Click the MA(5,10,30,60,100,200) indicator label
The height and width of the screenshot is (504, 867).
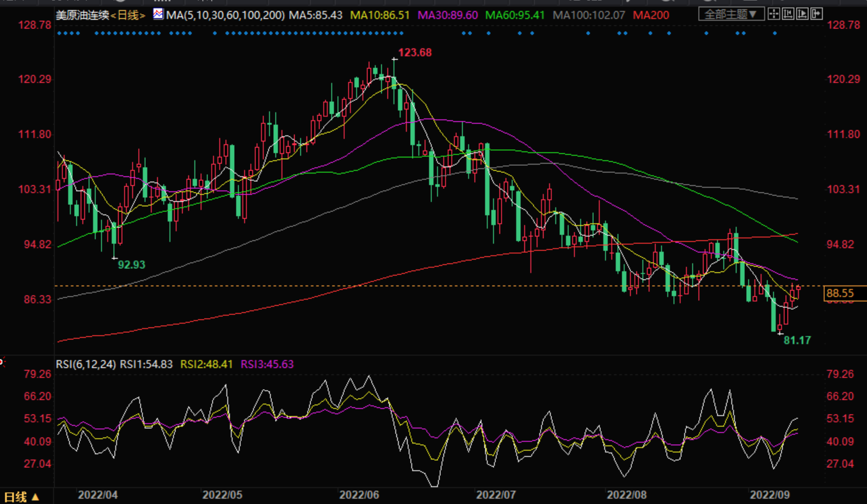(225, 15)
